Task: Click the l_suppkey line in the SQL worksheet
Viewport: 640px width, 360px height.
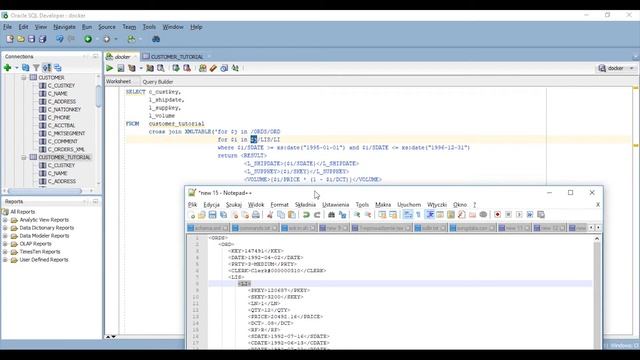Action: pos(164,108)
